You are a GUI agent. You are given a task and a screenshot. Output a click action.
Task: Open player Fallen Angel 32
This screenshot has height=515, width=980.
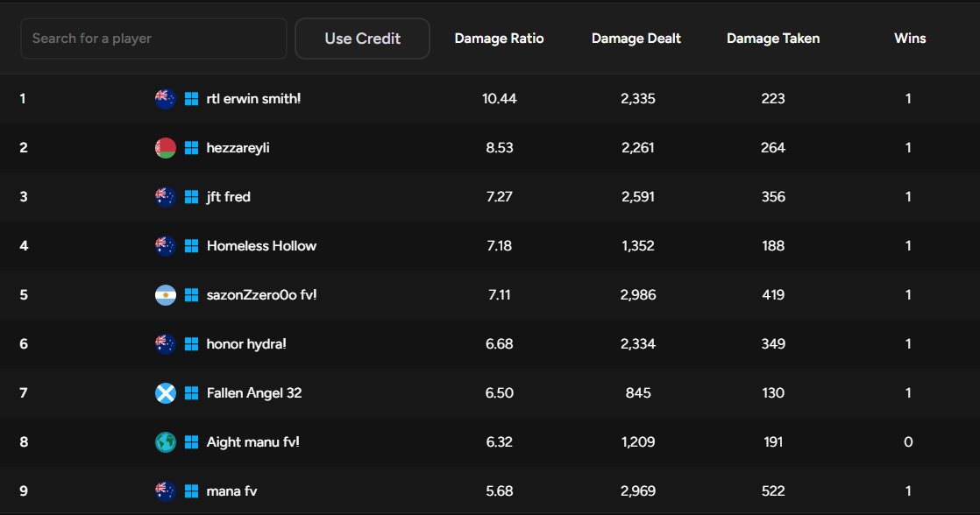click(253, 393)
